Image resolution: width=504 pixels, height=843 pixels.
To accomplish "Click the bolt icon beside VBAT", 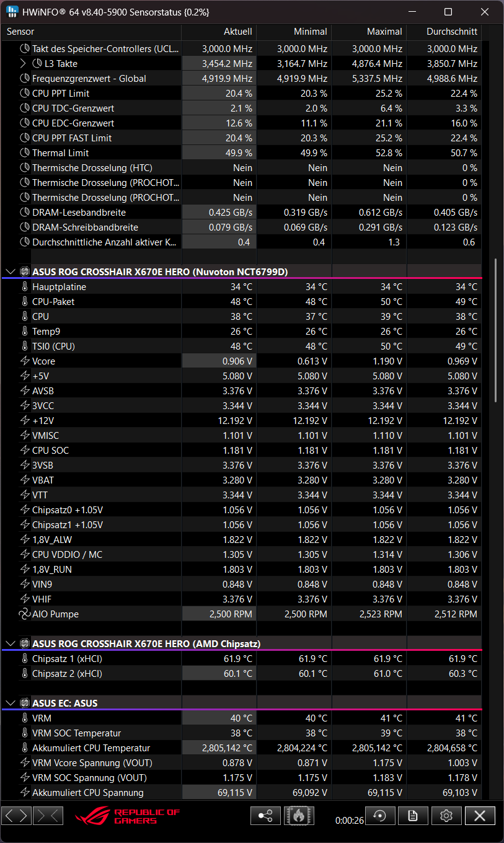I will (x=25, y=480).
